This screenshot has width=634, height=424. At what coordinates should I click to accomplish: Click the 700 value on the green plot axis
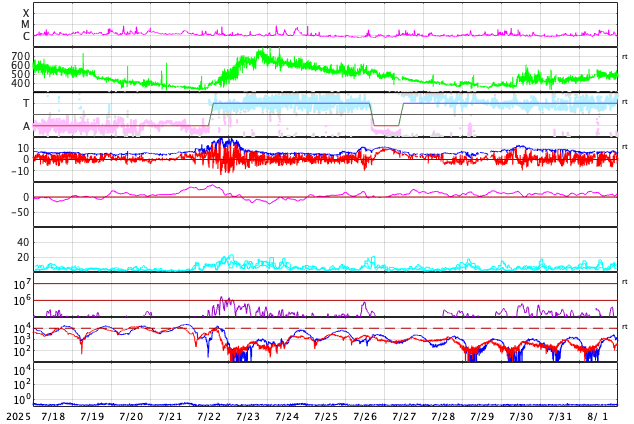pyautogui.click(x=20, y=57)
